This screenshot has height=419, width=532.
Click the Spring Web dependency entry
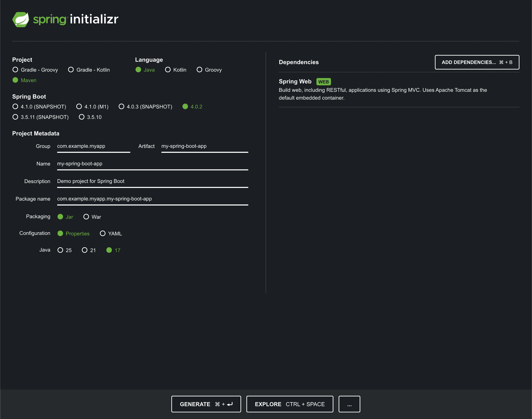click(295, 82)
